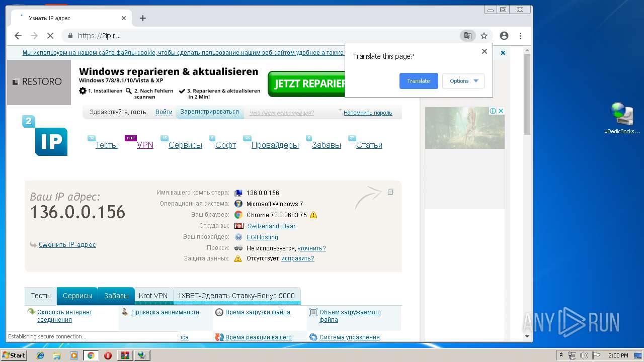Viewport: 644px width, 362px height.
Task: Close the Translate popup with its X
Action: tap(485, 51)
